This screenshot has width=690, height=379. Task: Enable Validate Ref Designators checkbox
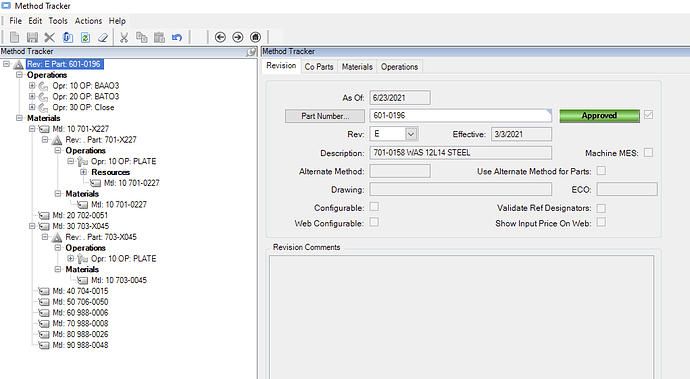pos(601,208)
